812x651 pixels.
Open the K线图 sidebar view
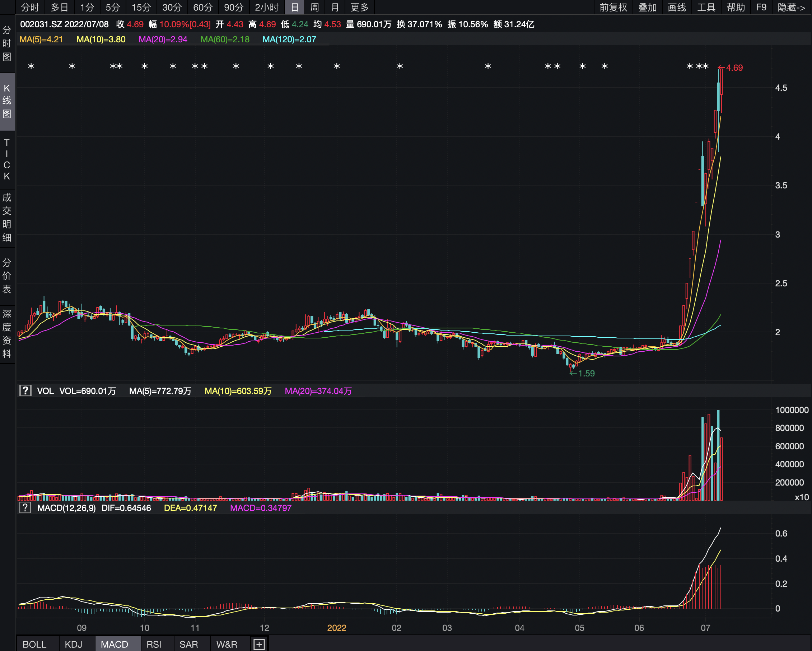(7, 101)
